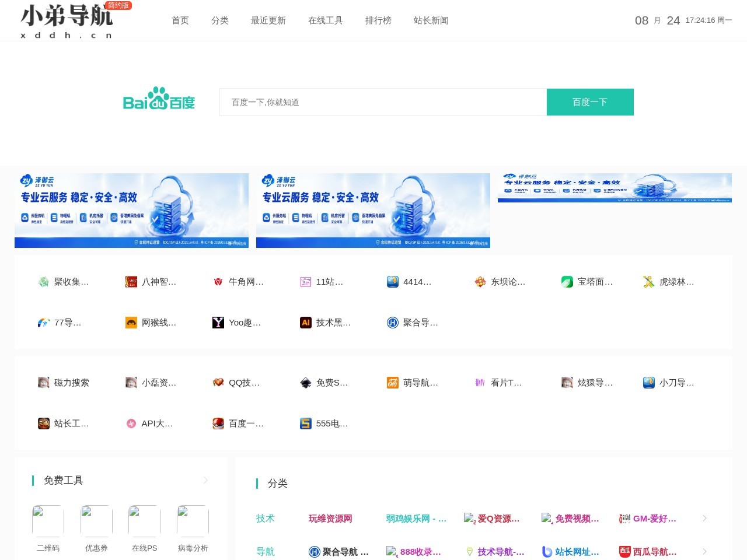Open the 看片T site icon

(480, 383)
